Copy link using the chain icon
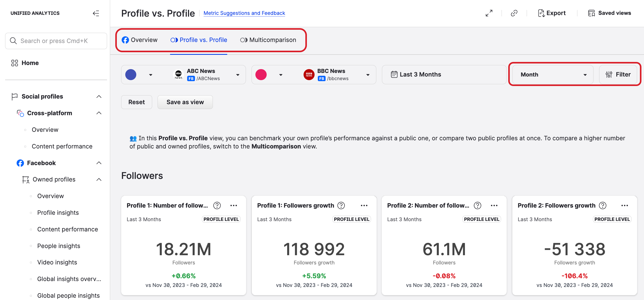The height and width of the screenshot is (300, 644). pos(514,13)
